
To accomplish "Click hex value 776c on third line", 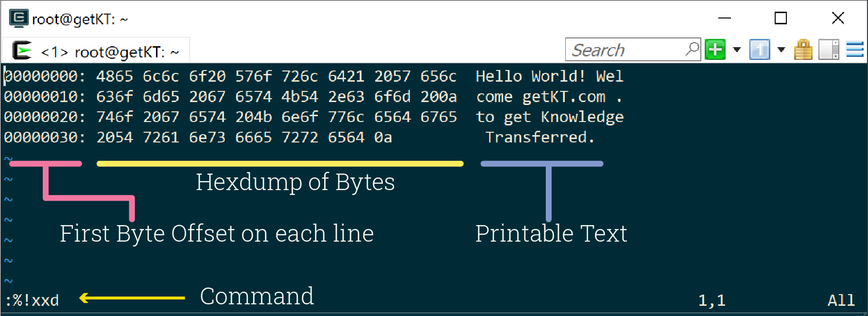I will coord(347,117).
